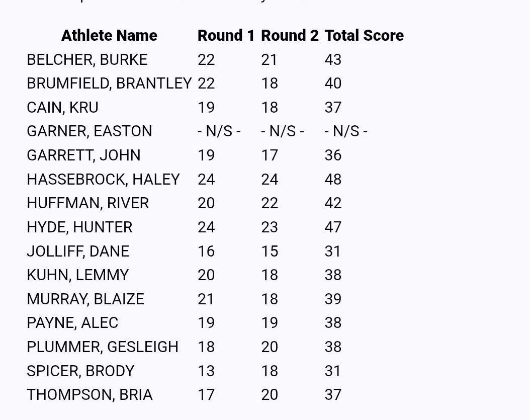This screenshot has width=530, height=420.
Task: Click HASSEBROCK, HALEY's total score of 48
Action: (333, 180)
